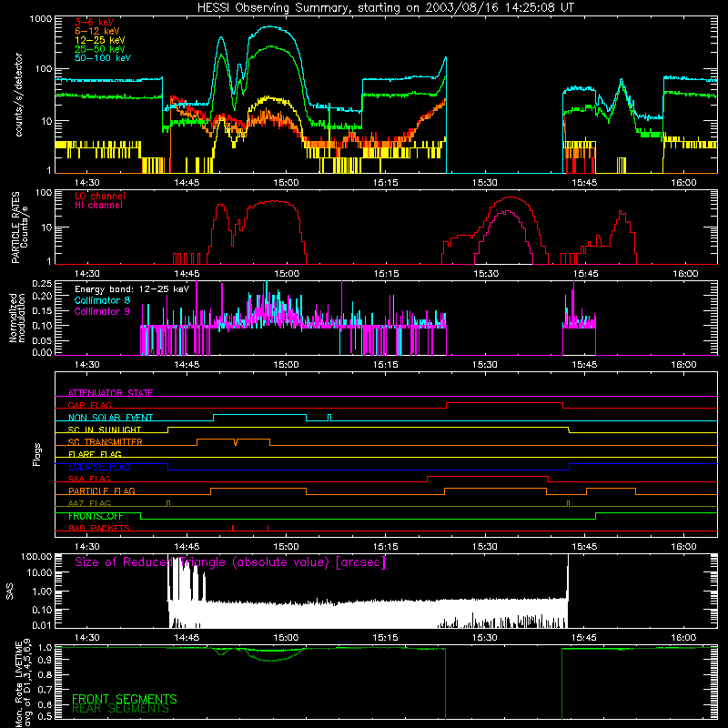This screenshot has width=728, height=728.
Task: Click the Size of Reduced Triangle caption
Action: (x=230, y=562)
